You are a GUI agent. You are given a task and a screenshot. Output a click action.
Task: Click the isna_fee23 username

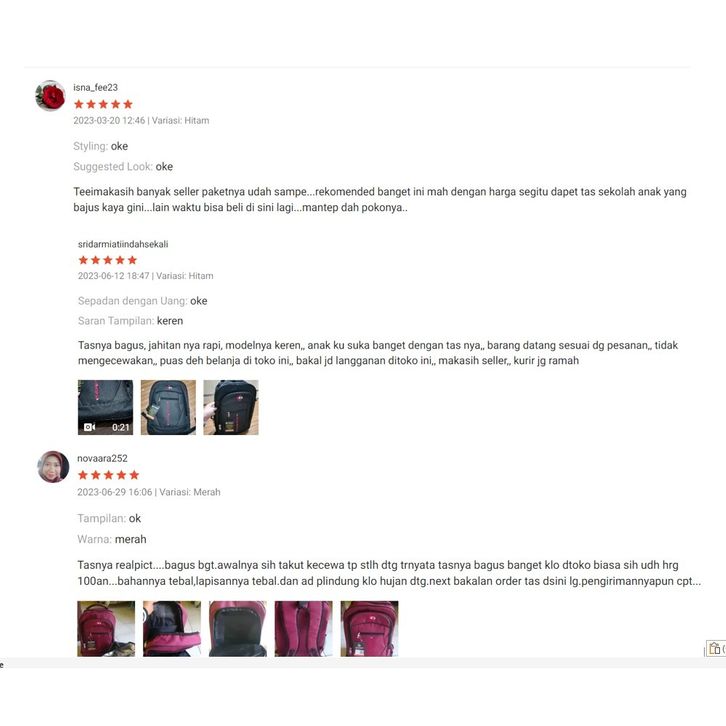(95, 88)
